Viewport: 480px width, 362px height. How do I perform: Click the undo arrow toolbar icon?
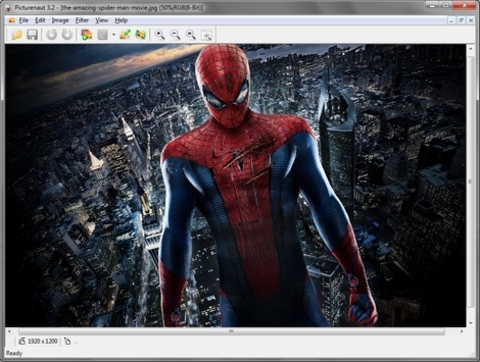tap(51, 35)
